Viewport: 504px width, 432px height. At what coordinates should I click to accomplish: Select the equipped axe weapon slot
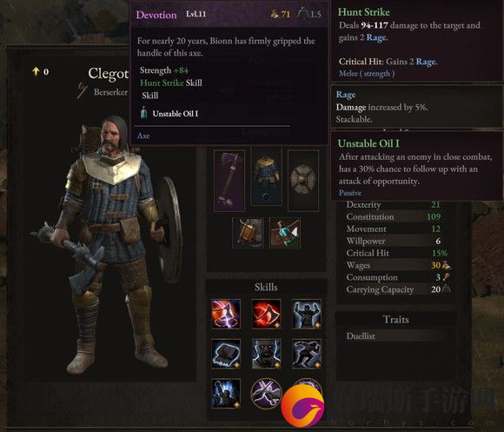229,180
